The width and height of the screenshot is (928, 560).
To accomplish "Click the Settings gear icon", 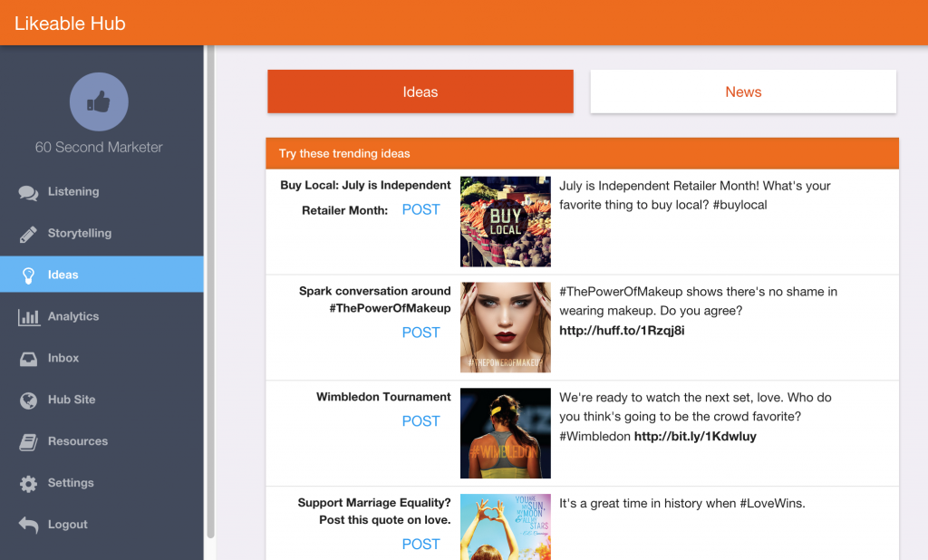I will click(x=29, y=484).
